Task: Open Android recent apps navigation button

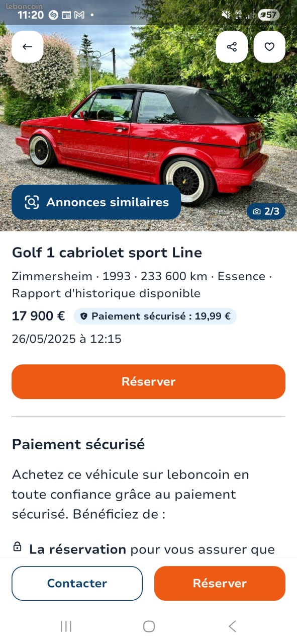Action: [66, 626]
